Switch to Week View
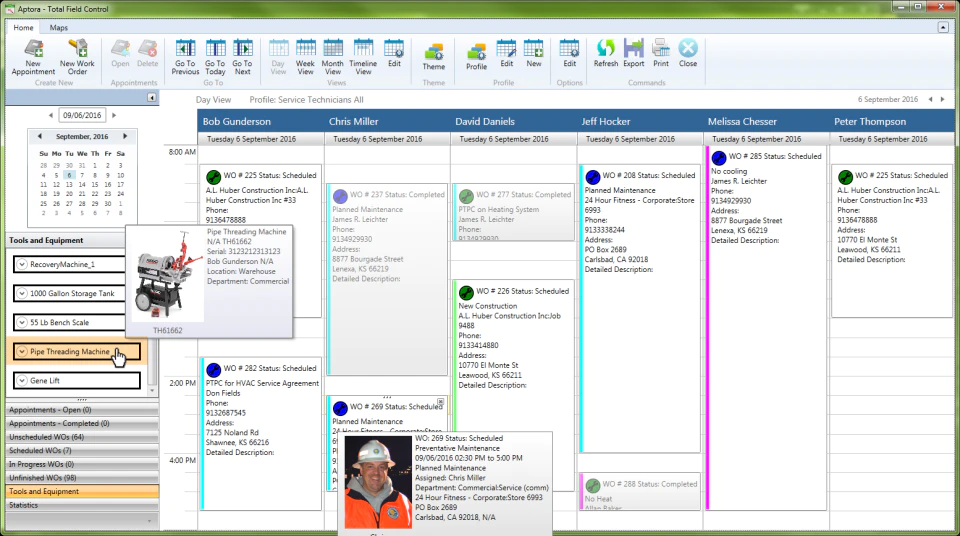 tap(305, 57)
